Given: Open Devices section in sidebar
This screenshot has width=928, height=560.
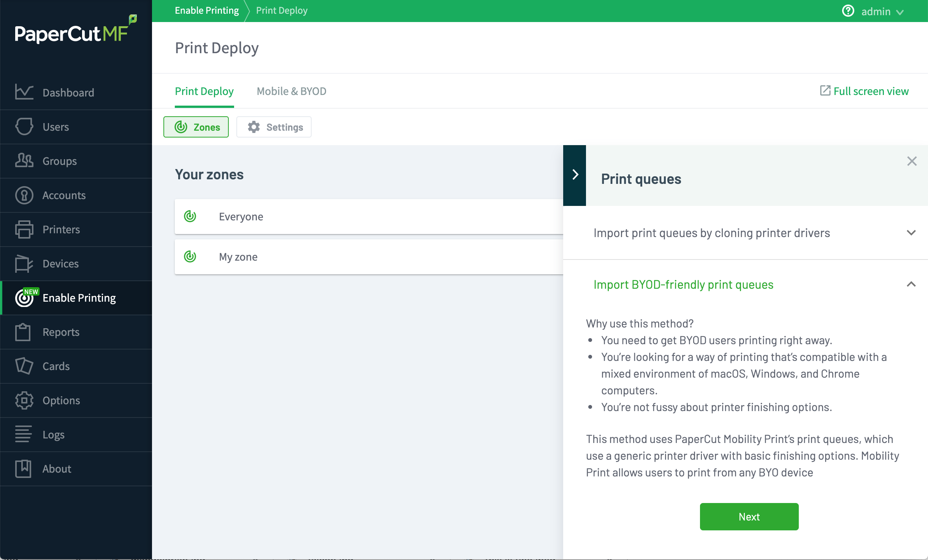Looking at the screenshot, I should point(76,263).
